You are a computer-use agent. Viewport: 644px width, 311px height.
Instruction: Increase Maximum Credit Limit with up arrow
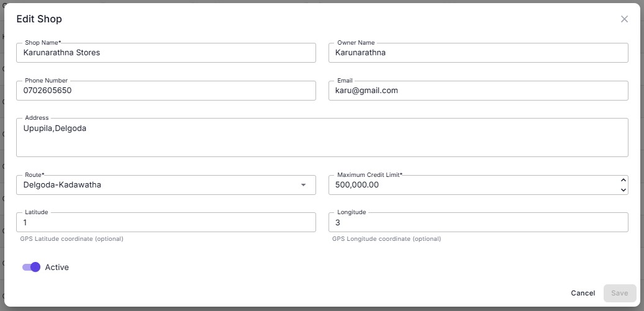pyautogui.click(x=623, y=180)
